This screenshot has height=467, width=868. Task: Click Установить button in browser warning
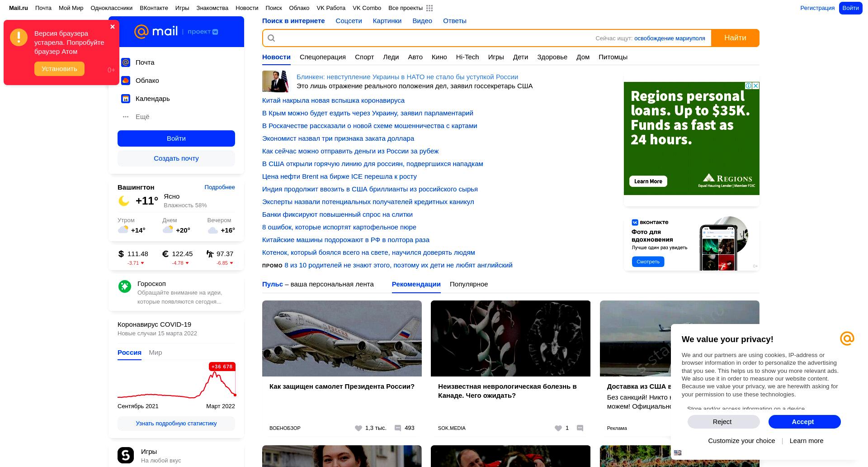click(59, 69)
